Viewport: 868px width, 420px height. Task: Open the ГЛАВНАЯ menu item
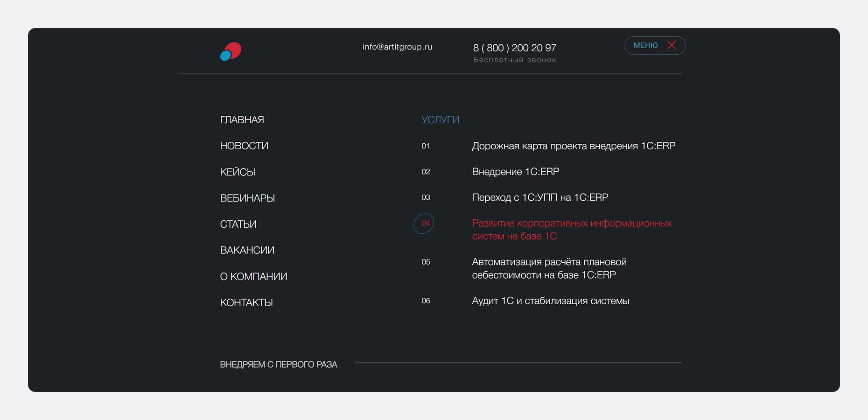(242, 120)
